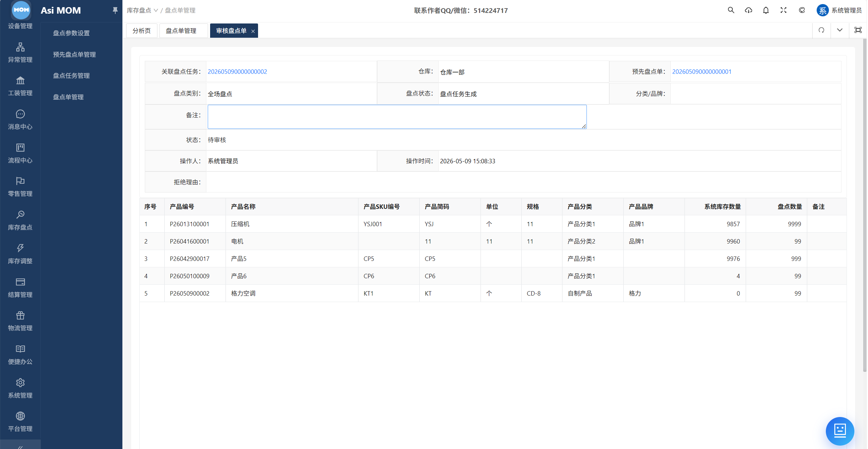Click the 系统管理员 user avatar
The height and width of the screenshot is (449, 868).
pos(822,11)
